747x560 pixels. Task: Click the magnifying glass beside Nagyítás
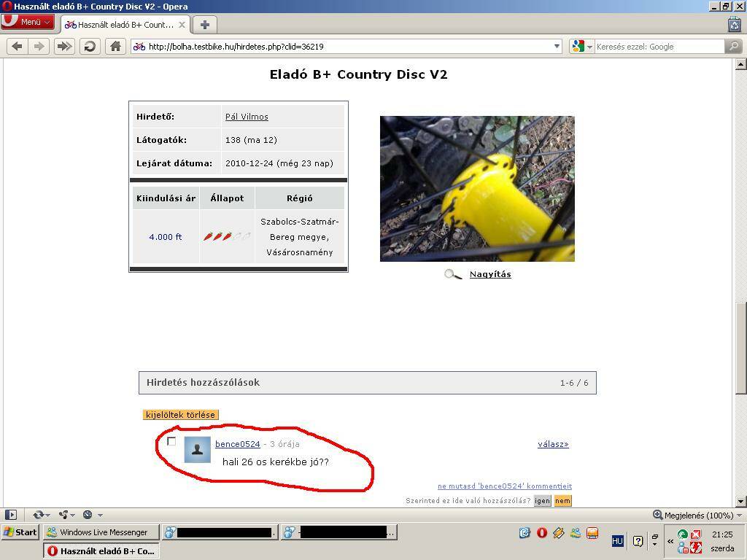coord(452,274)
